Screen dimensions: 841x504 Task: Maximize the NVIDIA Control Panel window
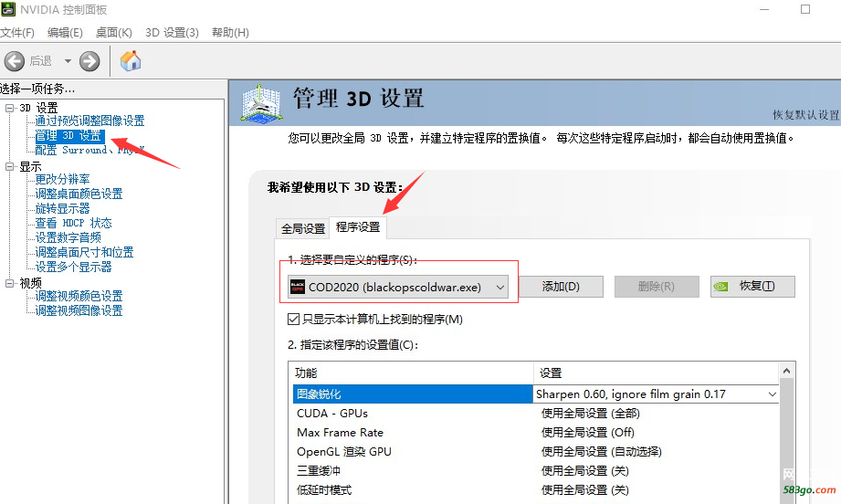point(805,9)
